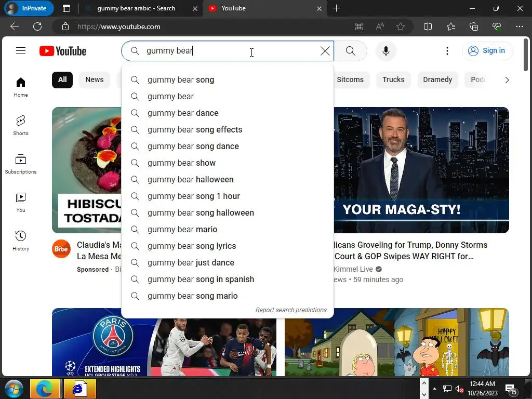Screen dimensions: 532x399
Task: Refresh the page
Action: coord(37,26)
